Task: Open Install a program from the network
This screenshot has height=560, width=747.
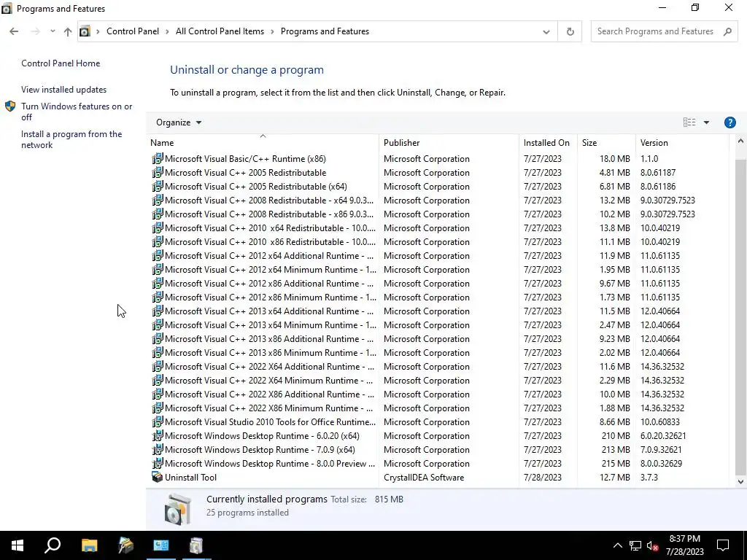Action: pyautogui.click(x=71, y=139)
